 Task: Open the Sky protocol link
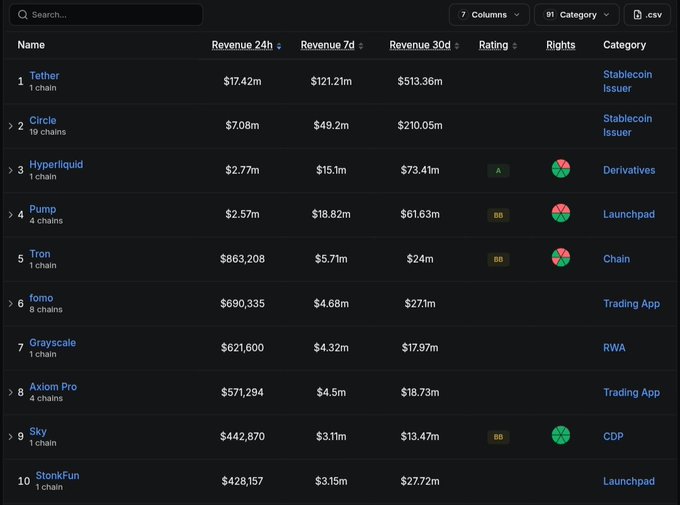pos(38,432)
